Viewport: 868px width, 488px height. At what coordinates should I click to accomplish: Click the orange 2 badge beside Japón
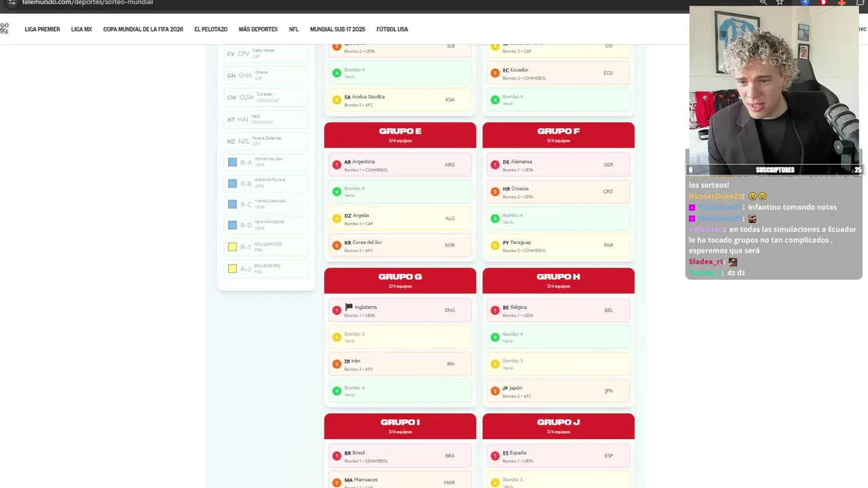[495, 391]
